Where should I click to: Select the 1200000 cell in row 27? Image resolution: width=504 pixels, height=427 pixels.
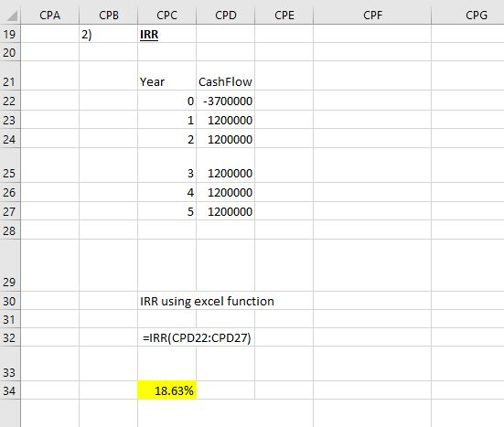click(x=225, y=211)
